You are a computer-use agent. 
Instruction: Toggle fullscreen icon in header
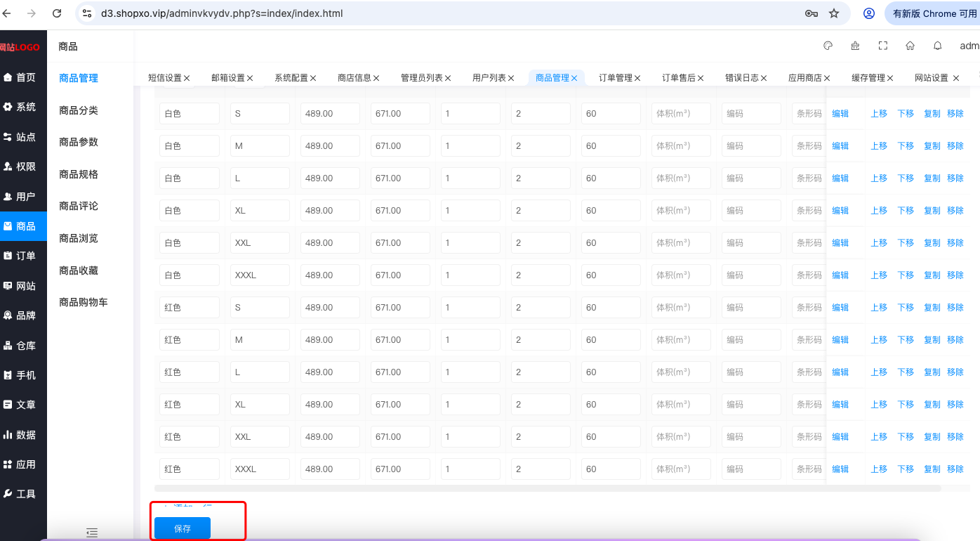(x=883, y=46)
